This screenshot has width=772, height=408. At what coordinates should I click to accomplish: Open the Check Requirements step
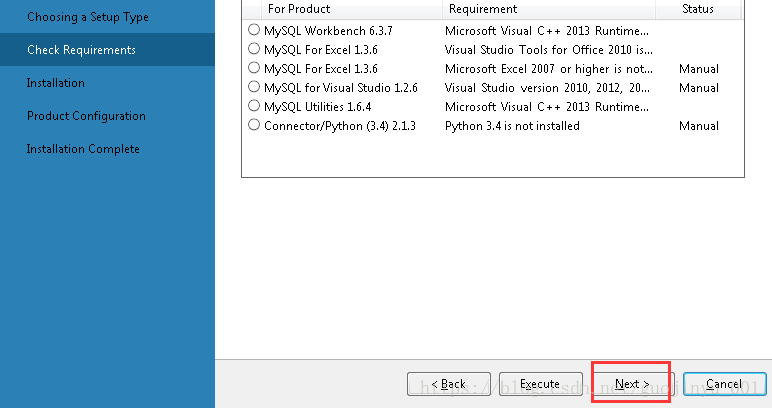[81, 50]
